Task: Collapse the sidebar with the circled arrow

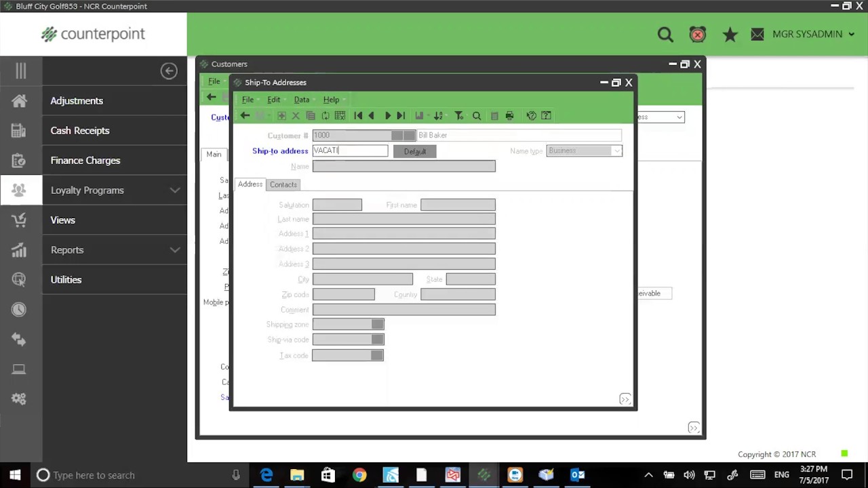Action: tap(169, 71)
